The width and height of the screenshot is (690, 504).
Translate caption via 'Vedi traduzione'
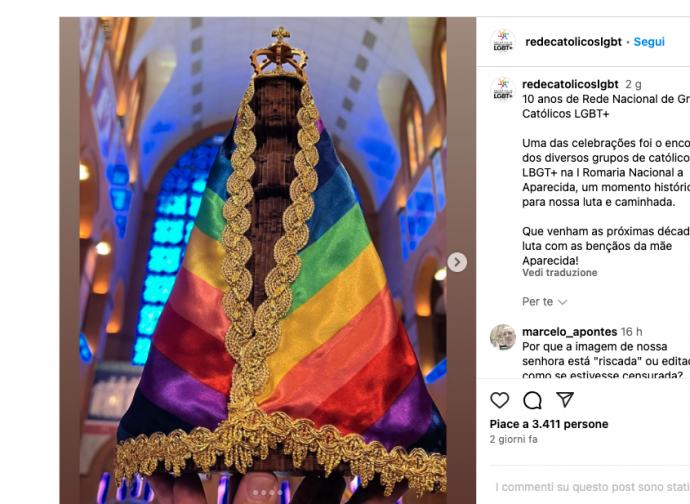tap(559, 272)
